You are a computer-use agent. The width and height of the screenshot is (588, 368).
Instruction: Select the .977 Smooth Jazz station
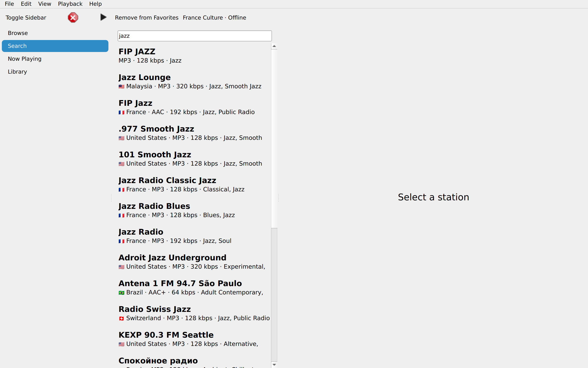coord(194,133)
